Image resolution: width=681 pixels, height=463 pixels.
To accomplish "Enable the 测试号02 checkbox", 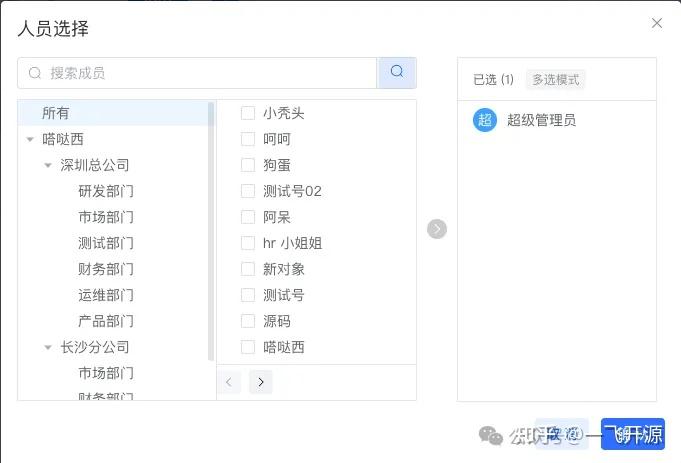I will tap(248, 191).
